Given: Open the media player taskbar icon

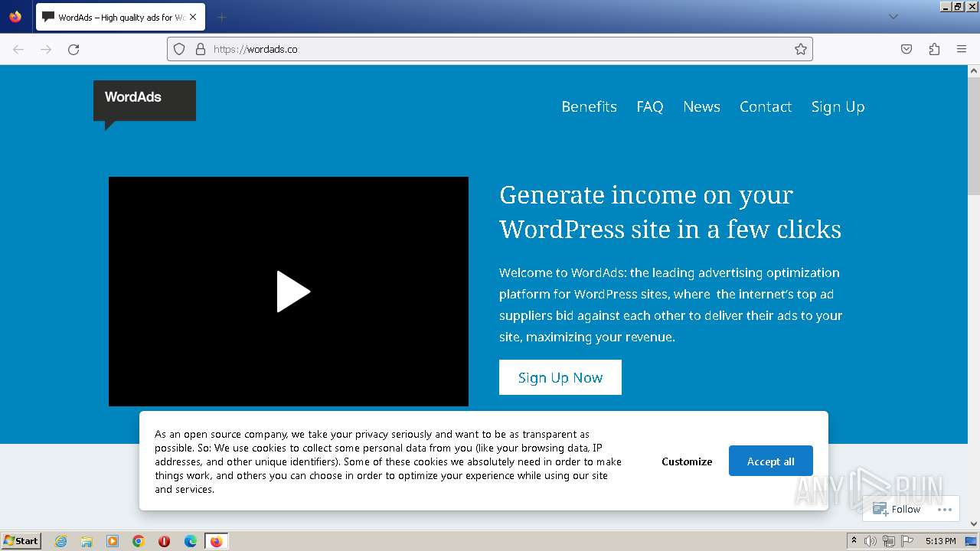Looking at the screenshot, I should pyautogui.click(x=113, y=541).
